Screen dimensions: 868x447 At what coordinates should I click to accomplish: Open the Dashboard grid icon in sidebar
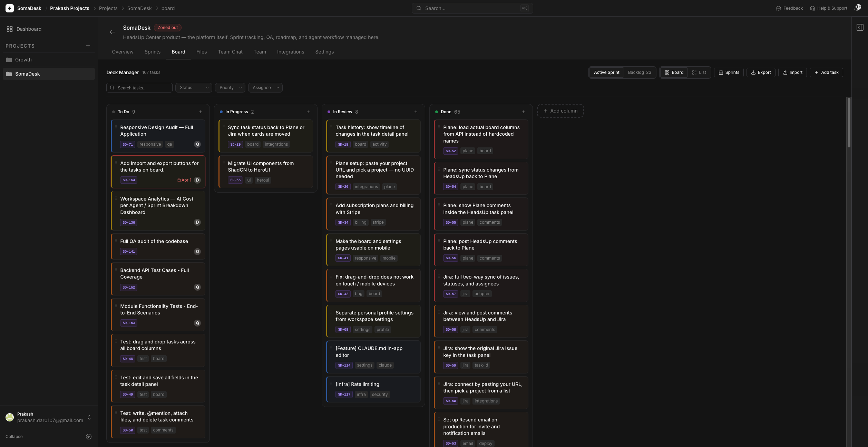point(10,29)
